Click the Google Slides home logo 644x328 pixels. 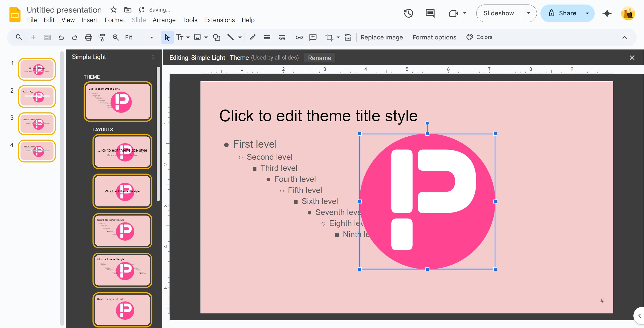(15, 15)
